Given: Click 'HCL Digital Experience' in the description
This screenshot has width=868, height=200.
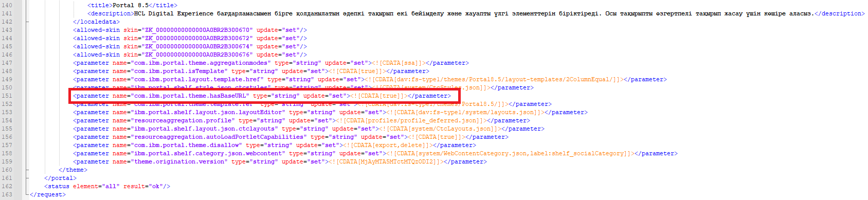Looking at the screenshot, I should coord(173,13).
